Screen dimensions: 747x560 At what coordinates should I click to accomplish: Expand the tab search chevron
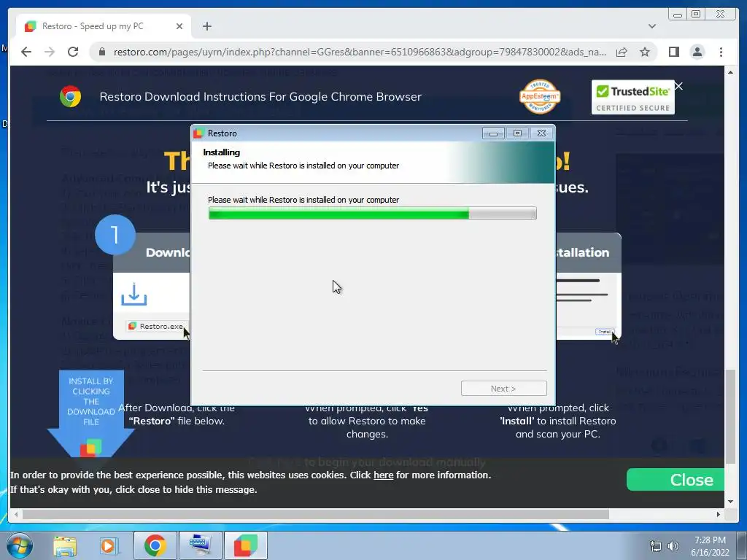(x=652, y=26)
